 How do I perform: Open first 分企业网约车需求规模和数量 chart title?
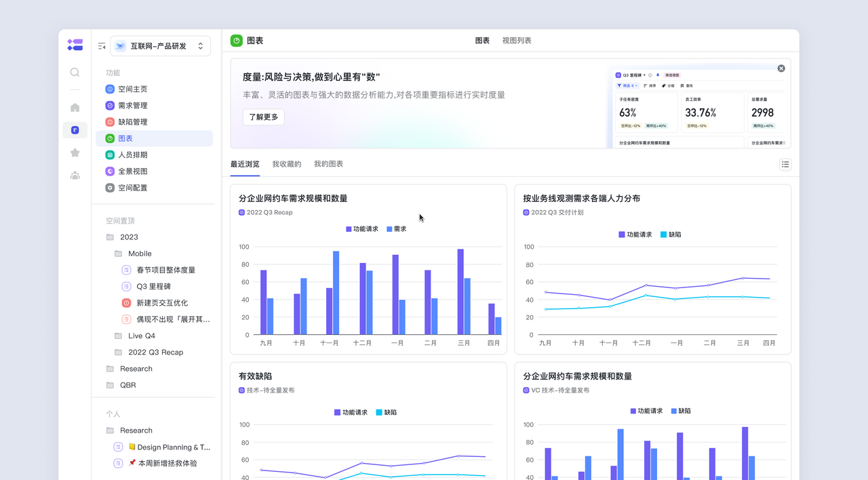pos(293,199)
